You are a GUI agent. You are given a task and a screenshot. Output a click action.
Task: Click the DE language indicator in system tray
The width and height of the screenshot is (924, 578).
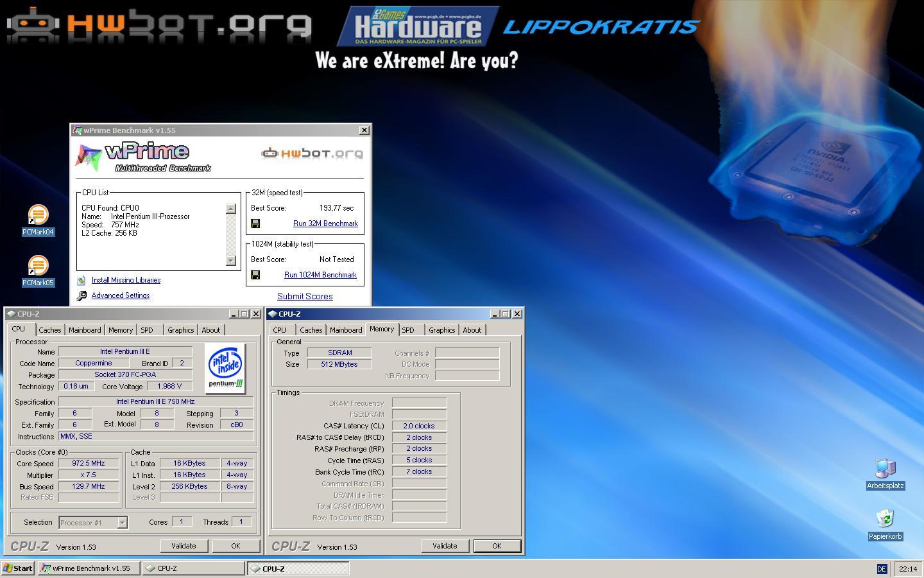tap(882, 569)
